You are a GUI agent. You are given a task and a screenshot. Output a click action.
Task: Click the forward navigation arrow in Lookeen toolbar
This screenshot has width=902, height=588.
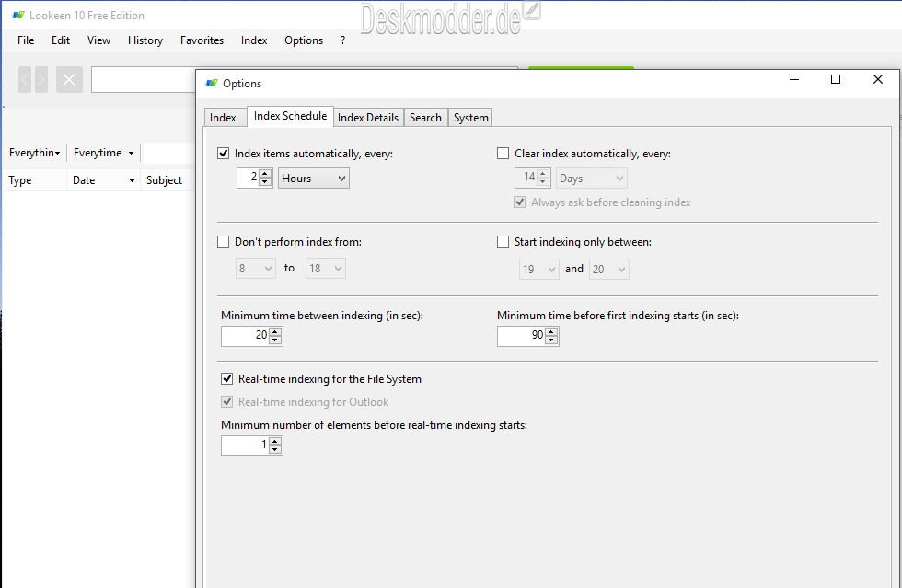click(40, 79)
